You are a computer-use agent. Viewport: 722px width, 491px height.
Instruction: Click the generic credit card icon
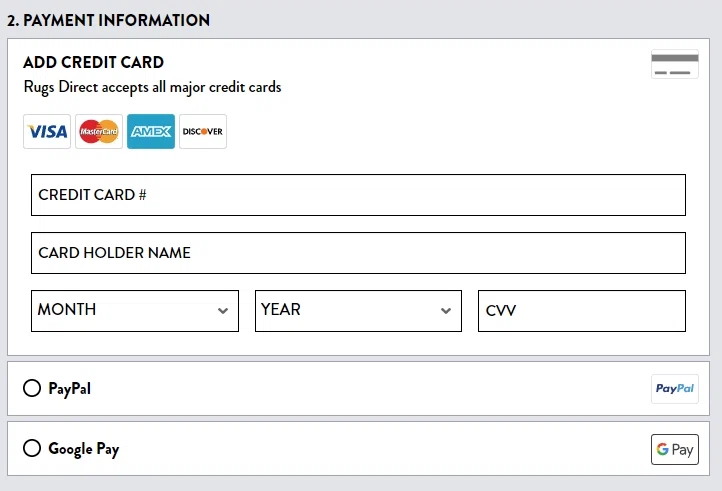click(675, 64)
